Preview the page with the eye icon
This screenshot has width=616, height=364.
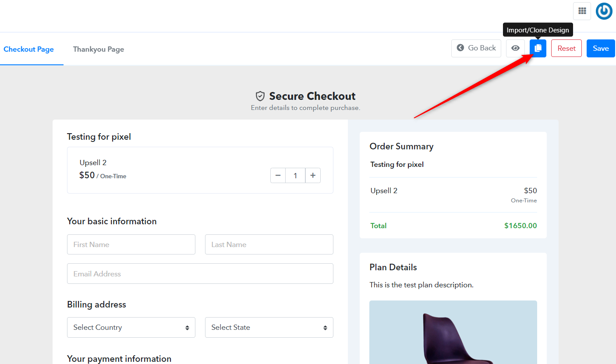[x=515, y=48]
